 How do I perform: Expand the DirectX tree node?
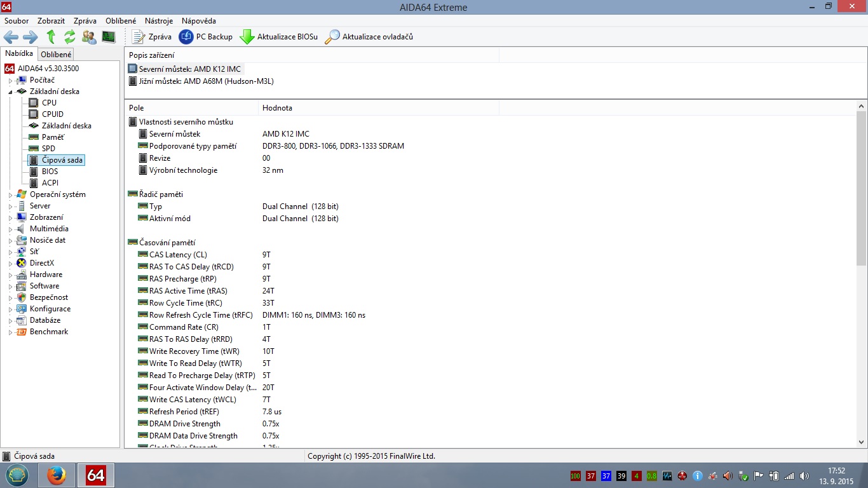(10, 264)
